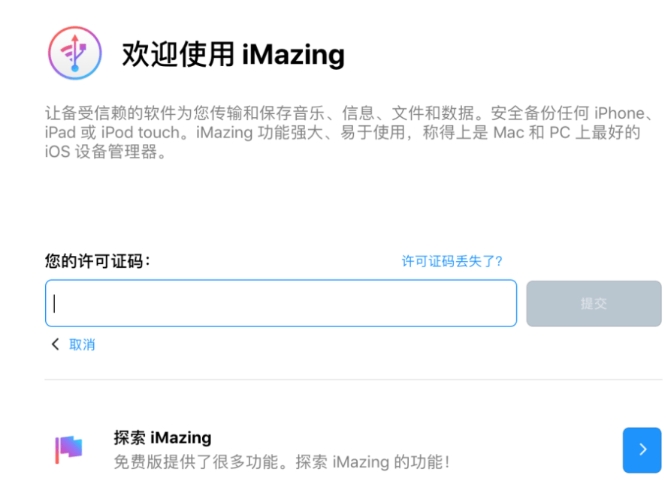Click the question mark in the lost-license link
The height and width of the screenshot is (486, 666).
pyautogui.click(x=499, y=261)
